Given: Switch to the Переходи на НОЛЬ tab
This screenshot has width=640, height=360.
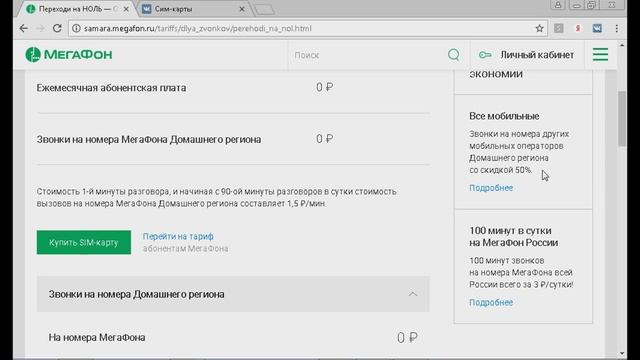Looking at the screenshot, I should 76,9.
